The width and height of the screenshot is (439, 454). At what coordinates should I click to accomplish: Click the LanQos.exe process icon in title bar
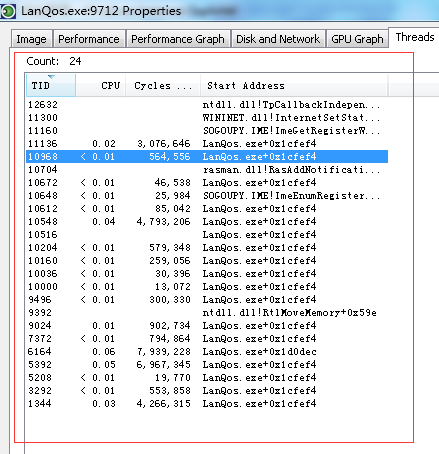pyautogui.click(x=8, y=11)
